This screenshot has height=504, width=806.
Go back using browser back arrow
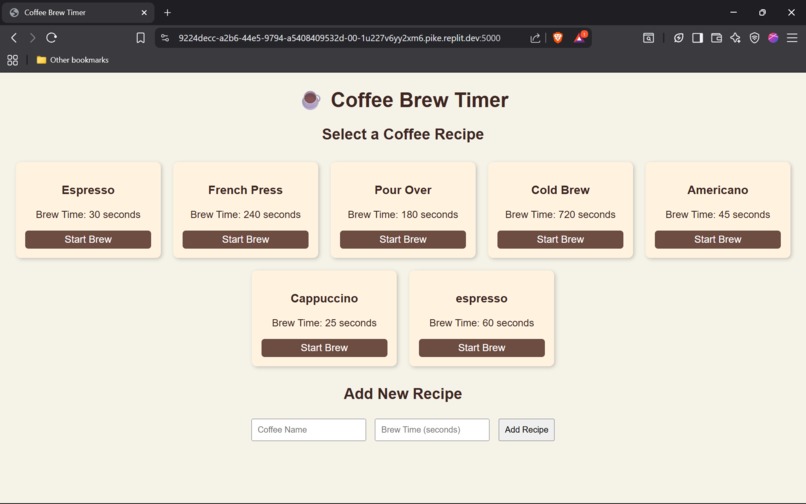click(14, 38)
